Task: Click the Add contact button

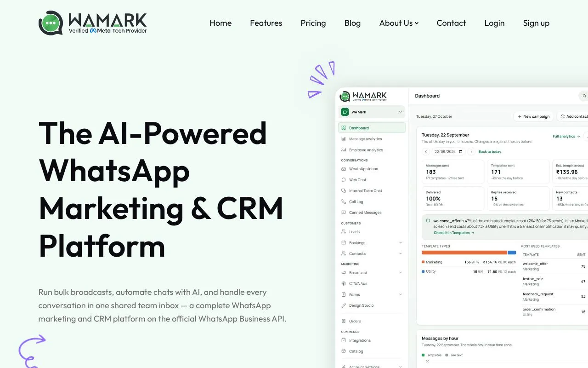Action: pyautogui.click(x=572, y=116)
